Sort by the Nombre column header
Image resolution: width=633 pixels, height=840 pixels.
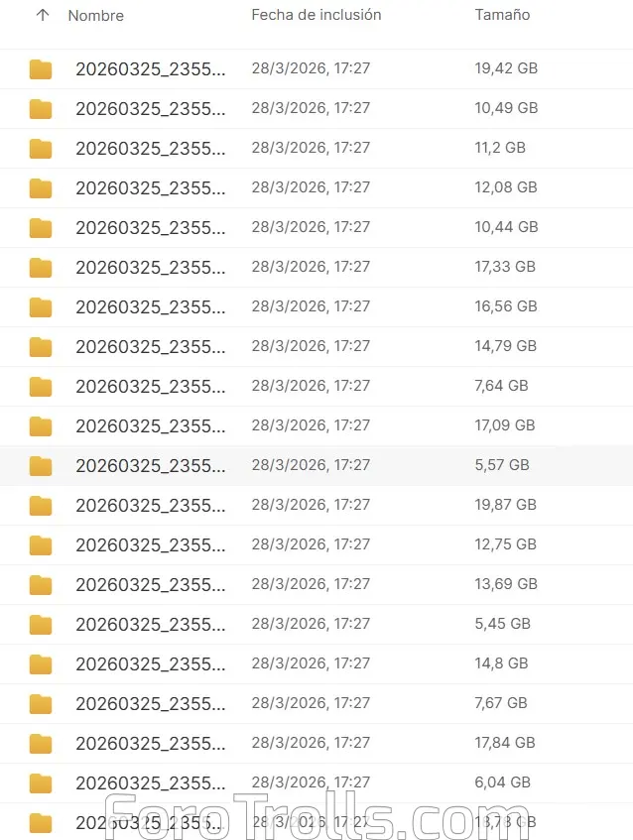point(96,16)
